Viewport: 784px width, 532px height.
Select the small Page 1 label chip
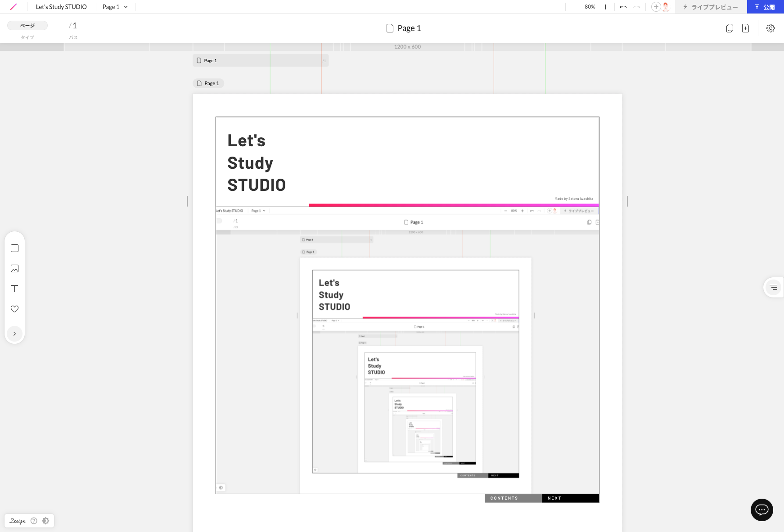coord(208,83)
